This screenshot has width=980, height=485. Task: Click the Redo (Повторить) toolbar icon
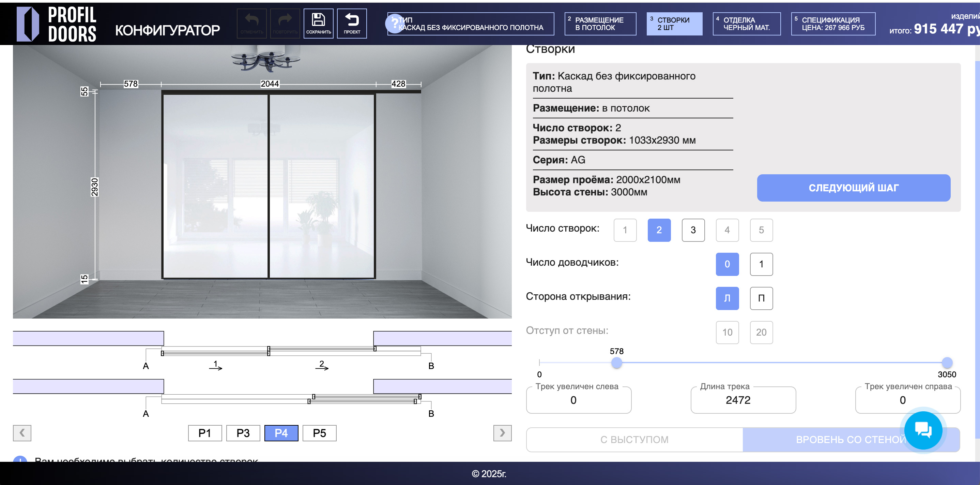tap(285, 24)
